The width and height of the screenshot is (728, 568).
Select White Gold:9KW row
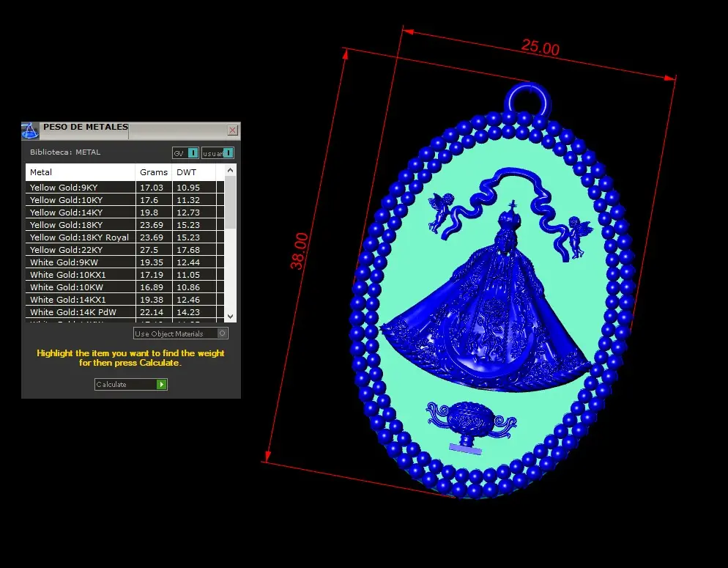(x=125, y=262)
